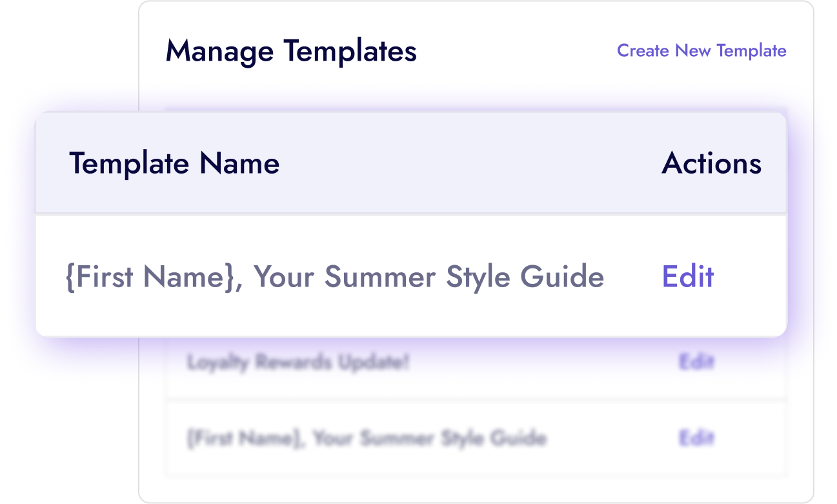This screenshot has height=504, width=837.
Task: Click Edit on the bottom Summer Style Guide row
Action: coord(696,438)
